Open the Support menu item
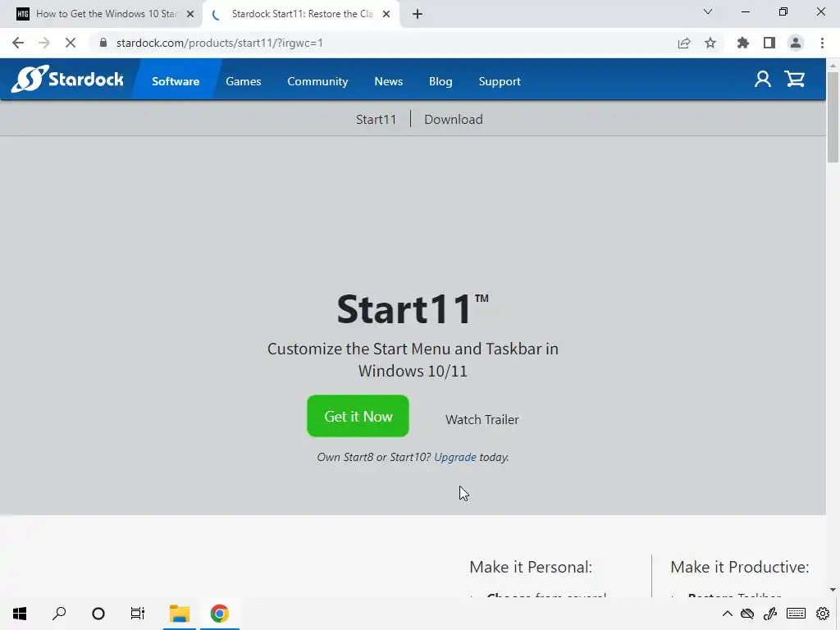Viewport: 840px width, 630px height. [x=500, y=81]
